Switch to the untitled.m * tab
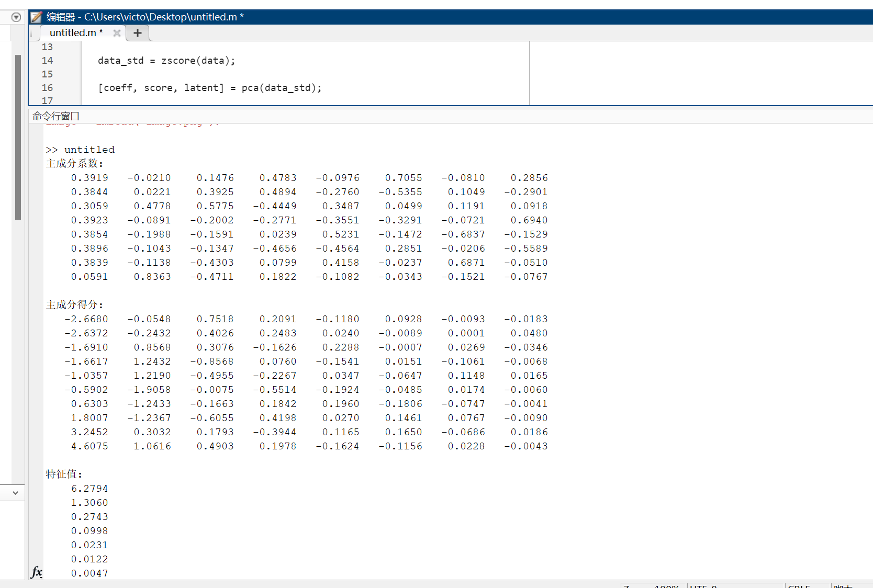Screen dimensions: 873x588 click(76, 32)
